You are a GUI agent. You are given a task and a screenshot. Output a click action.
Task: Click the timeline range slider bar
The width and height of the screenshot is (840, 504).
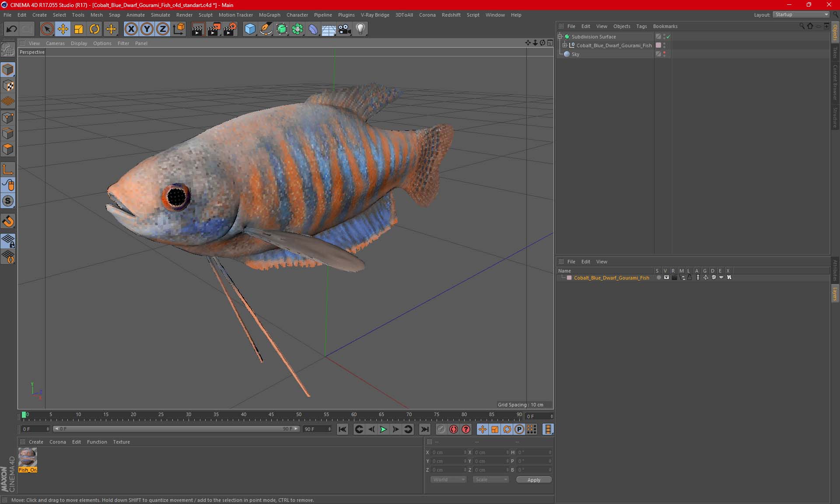176,429
